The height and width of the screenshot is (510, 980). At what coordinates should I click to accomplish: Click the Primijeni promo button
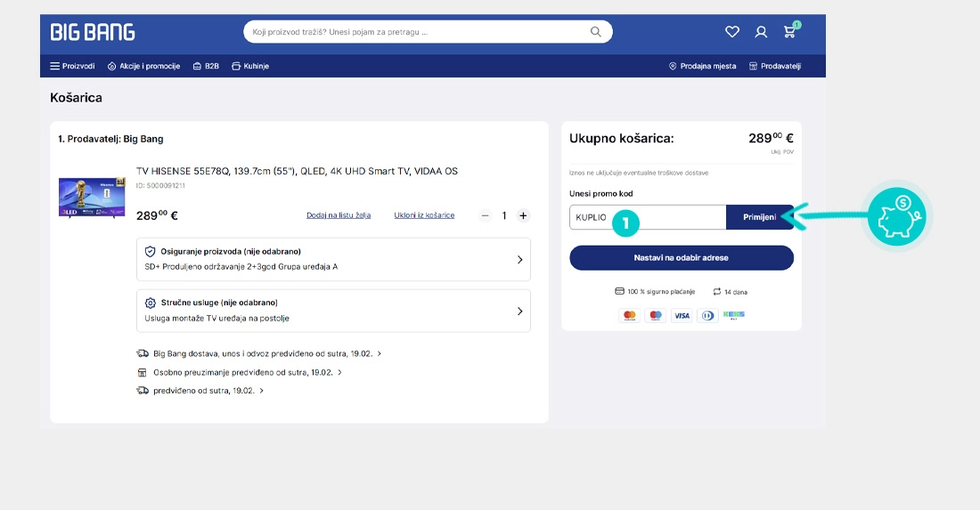(759, 217)
